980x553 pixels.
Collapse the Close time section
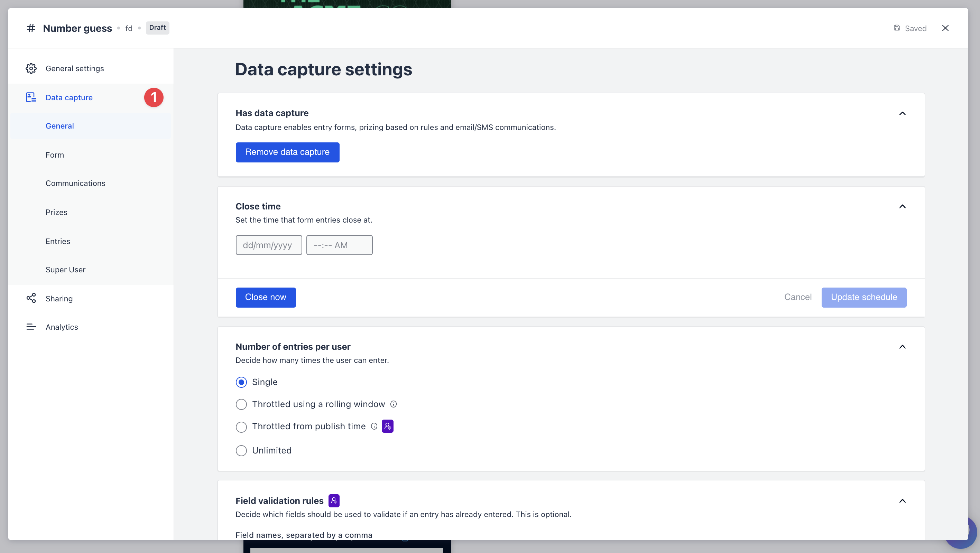point(902,206)
